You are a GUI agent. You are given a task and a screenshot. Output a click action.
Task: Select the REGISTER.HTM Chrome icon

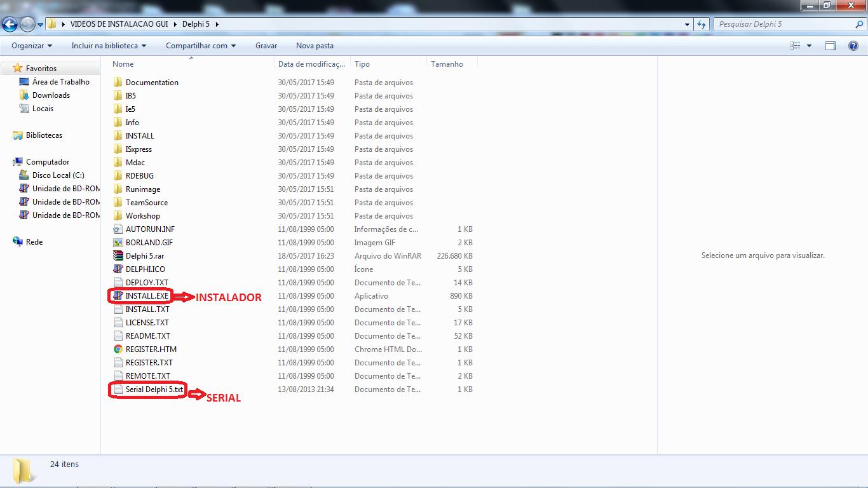118,349
